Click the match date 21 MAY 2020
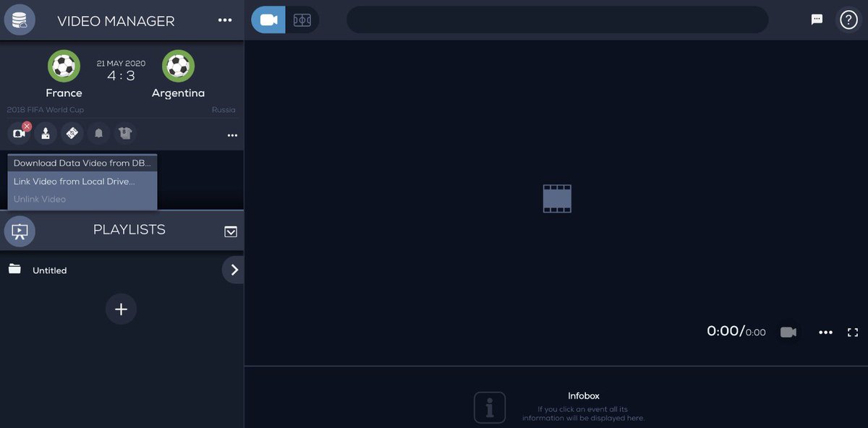Viewport: 868px width, 428px height. [121, 63]
